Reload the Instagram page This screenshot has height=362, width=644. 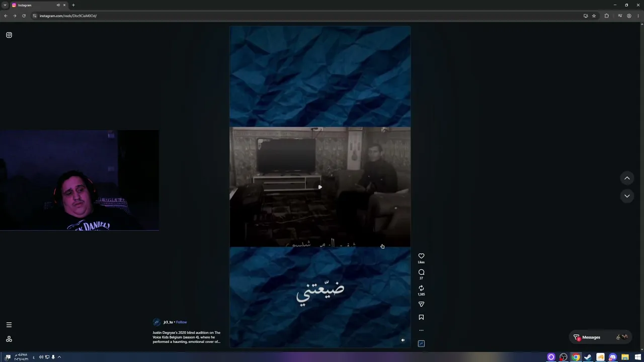coord(24,16)
